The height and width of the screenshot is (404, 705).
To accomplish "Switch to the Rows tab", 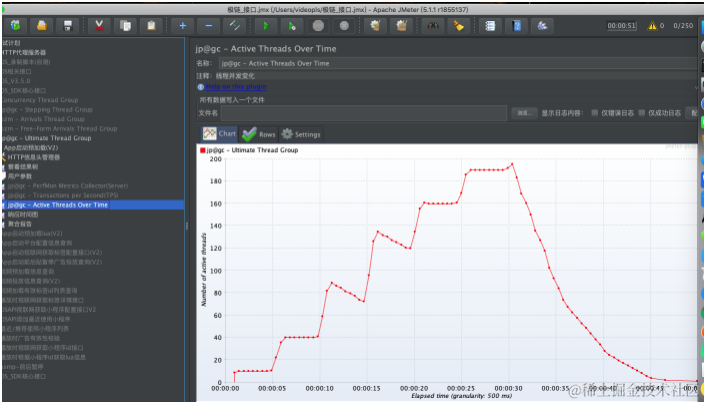I will point(259,134).
